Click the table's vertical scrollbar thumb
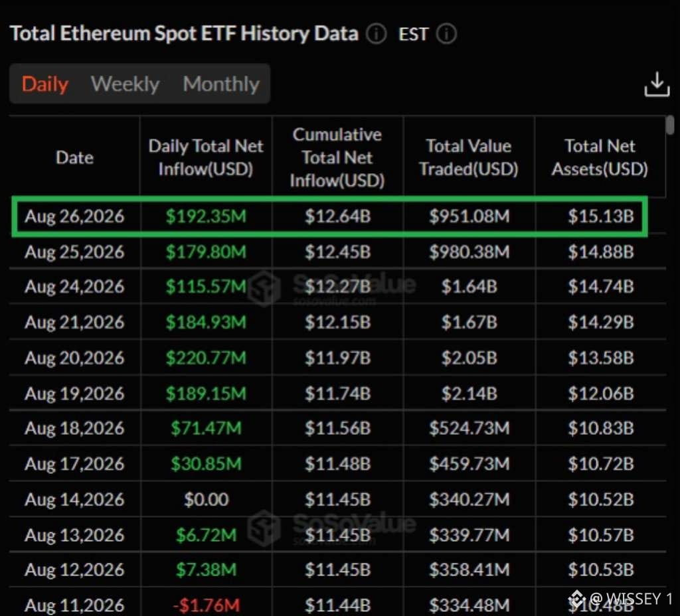 (x=671, y=125)
